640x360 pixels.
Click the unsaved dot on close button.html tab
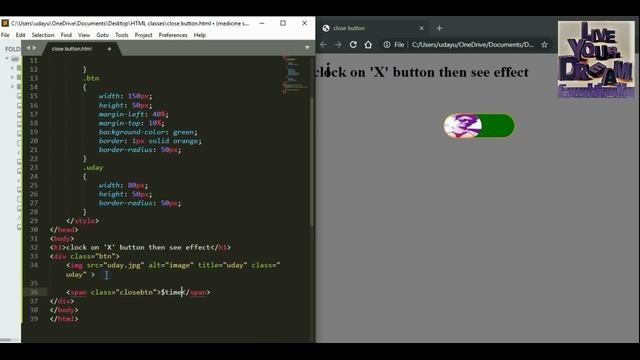(x=109, y=49)
